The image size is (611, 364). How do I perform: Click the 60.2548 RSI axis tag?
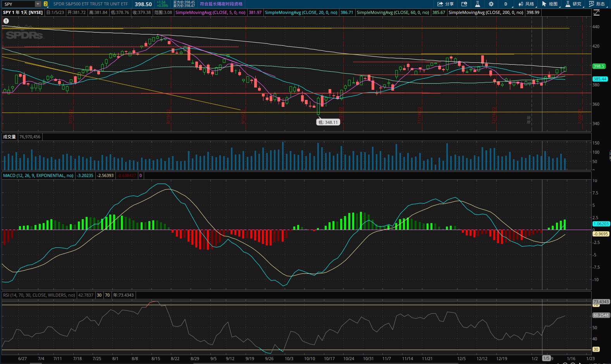[601, 315]
